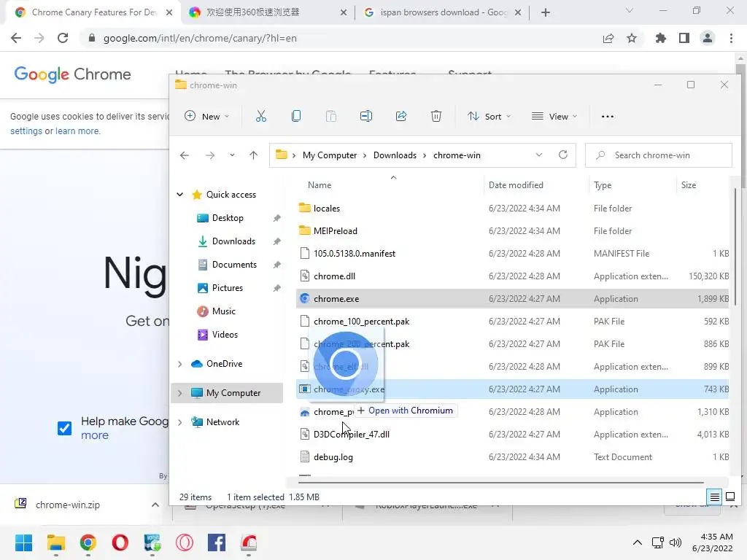The image size is (747, 560).
Task: Select Pictures in Quick access
Action: pos(228,287)
